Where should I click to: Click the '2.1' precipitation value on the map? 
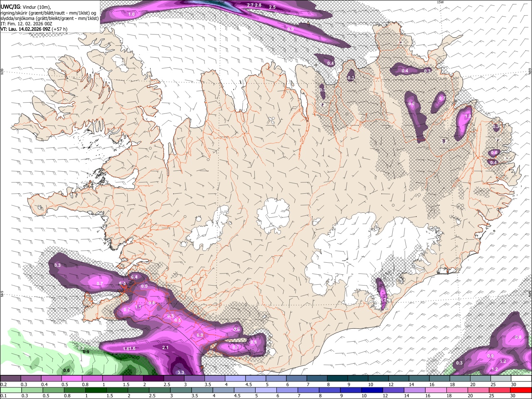tap(165, 347)
